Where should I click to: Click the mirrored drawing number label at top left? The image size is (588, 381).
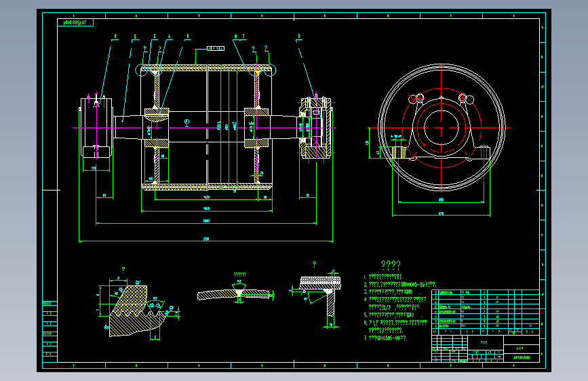pyautogui.click(x=75, y=22)
